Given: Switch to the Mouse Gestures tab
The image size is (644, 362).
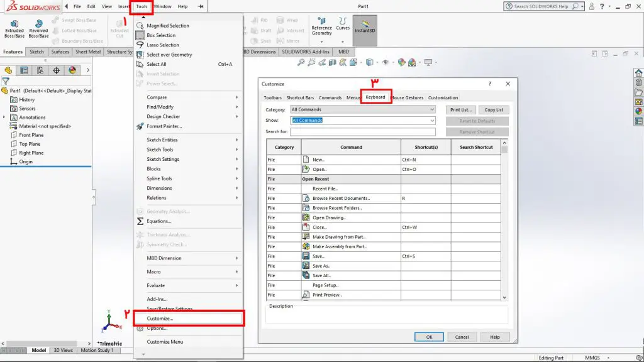Looking at the screenshot, I should [407, 97].
